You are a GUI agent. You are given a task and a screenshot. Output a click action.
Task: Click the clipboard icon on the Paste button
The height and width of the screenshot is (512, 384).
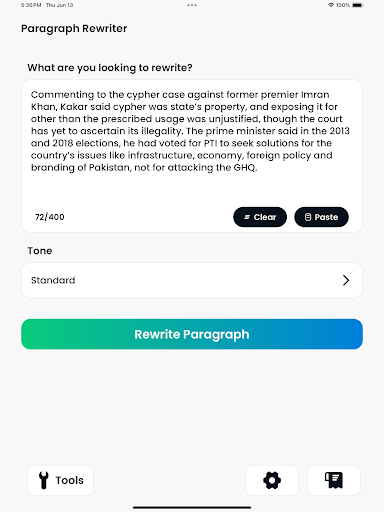[308, 217]
